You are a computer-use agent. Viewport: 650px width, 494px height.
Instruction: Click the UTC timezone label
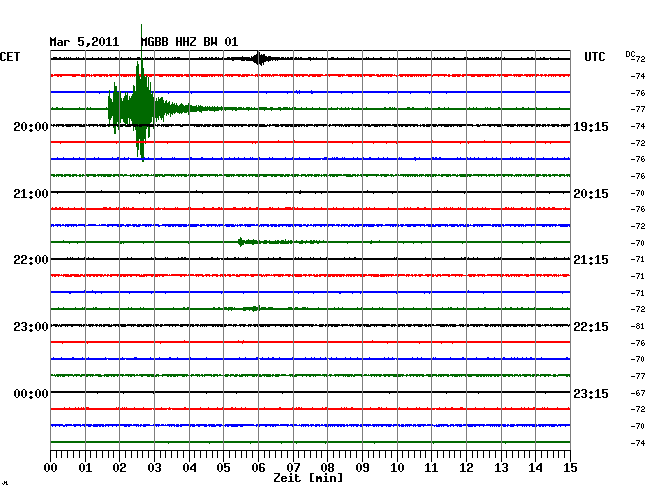point(594,57)
